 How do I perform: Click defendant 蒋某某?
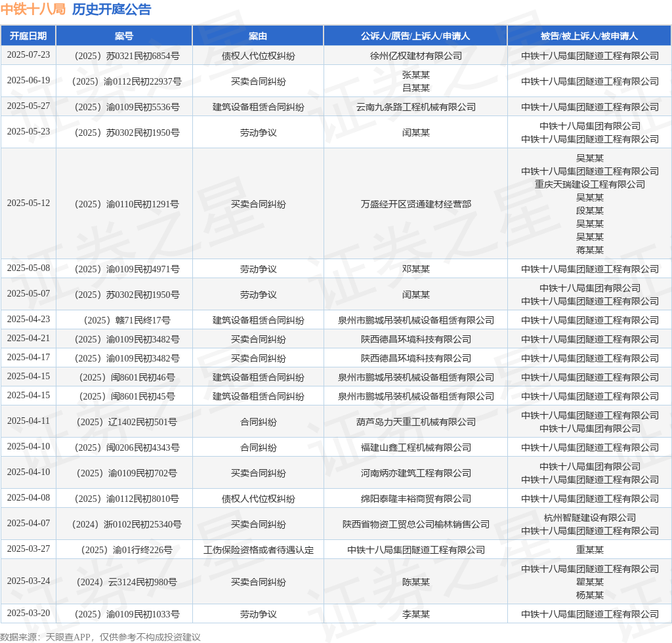[x=590, y=250]
